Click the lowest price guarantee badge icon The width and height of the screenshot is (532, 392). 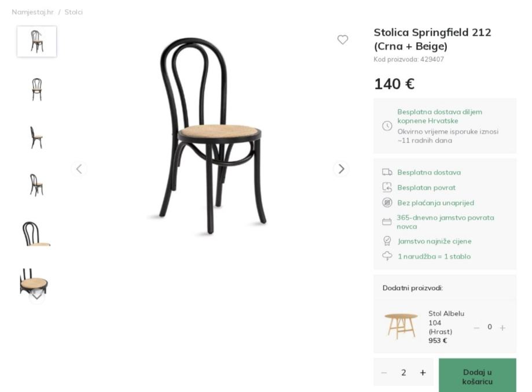click(x=387, y=241)
